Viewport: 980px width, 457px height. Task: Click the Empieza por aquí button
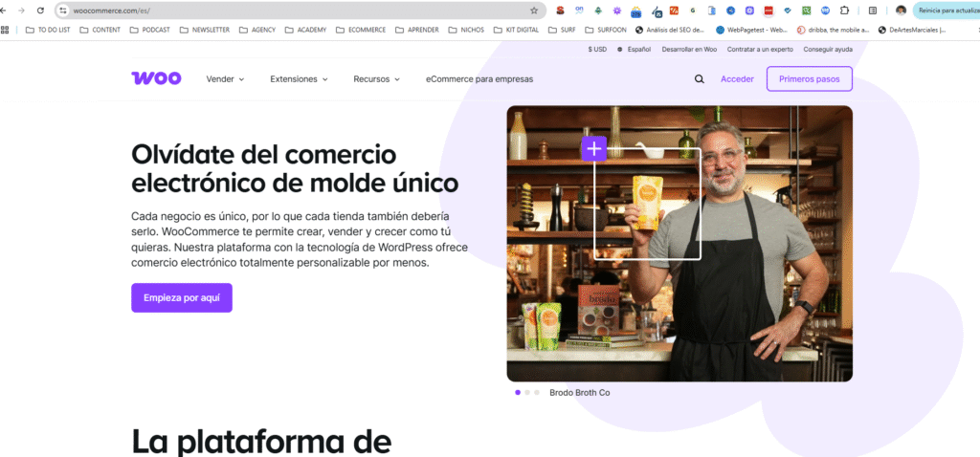point(182,297)
